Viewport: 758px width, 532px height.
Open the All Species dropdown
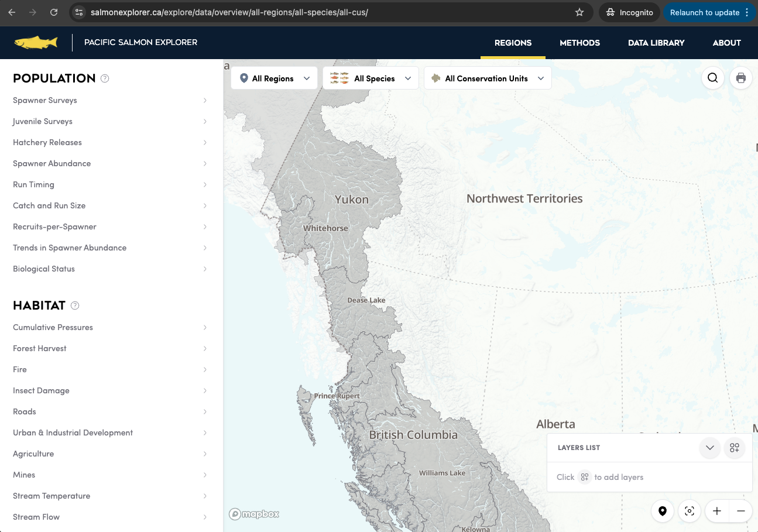click(371, 78)
